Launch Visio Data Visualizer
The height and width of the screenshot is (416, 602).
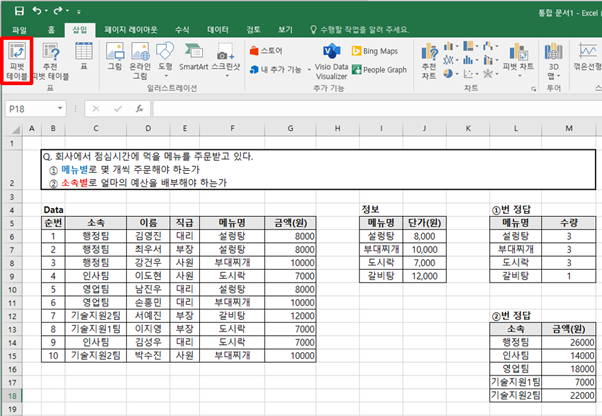[x=331, y=61]
